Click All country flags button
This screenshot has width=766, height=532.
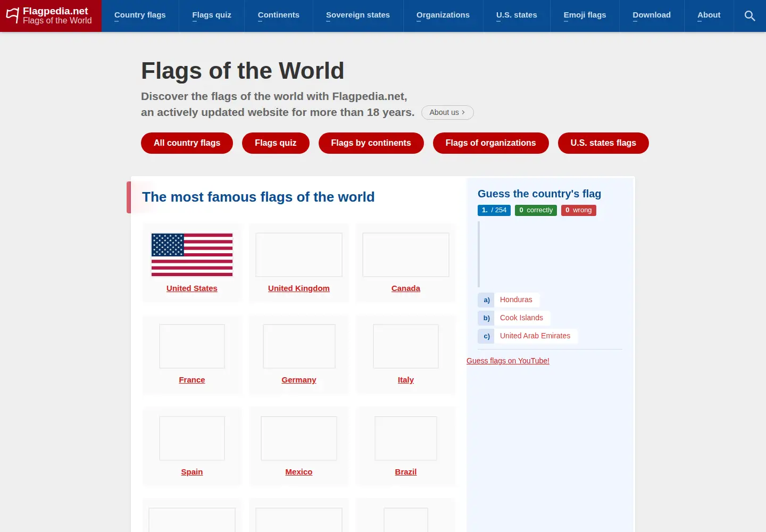point(187,143)
